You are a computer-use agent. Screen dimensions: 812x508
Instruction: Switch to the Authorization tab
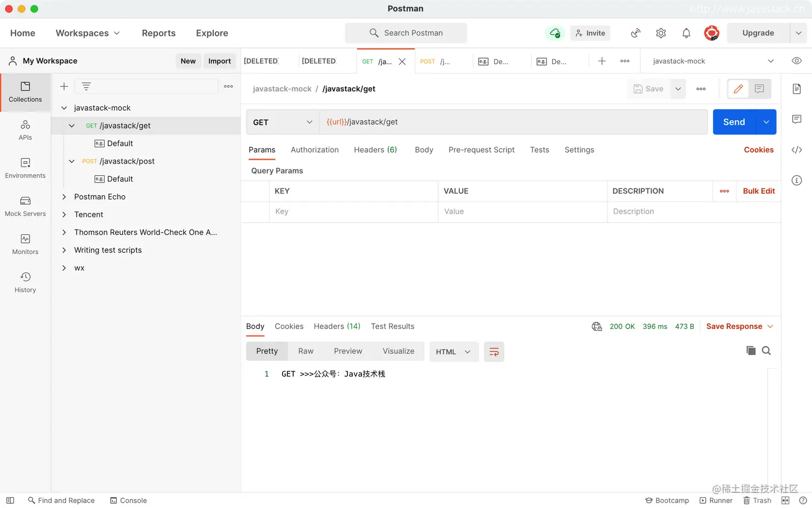click(x=315, y=150)
